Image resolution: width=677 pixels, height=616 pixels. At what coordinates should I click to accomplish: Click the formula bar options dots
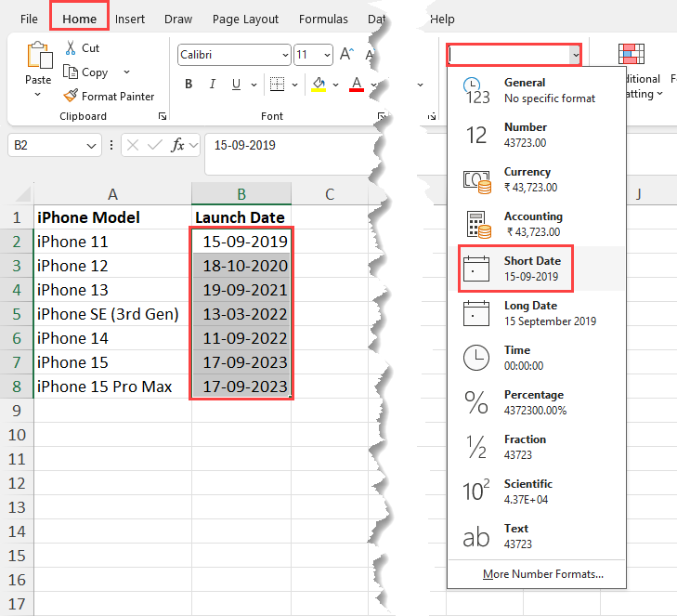click(111, 145)
